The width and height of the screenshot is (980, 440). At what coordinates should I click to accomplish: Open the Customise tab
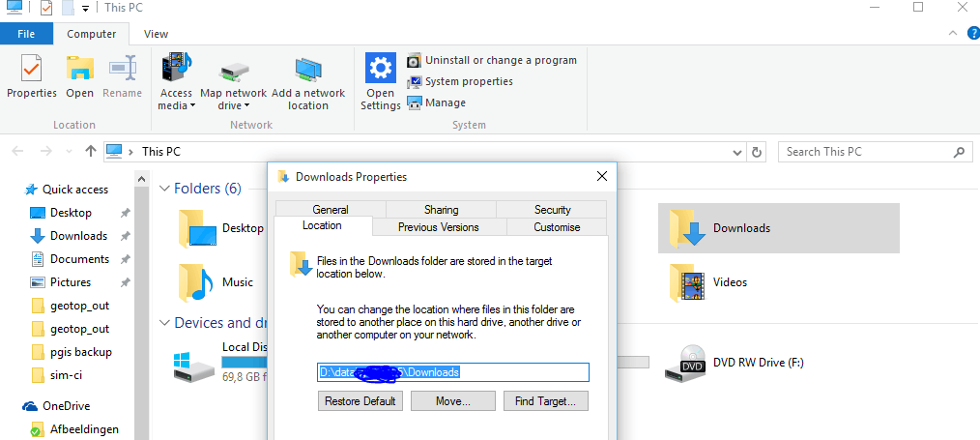[557, 227]
